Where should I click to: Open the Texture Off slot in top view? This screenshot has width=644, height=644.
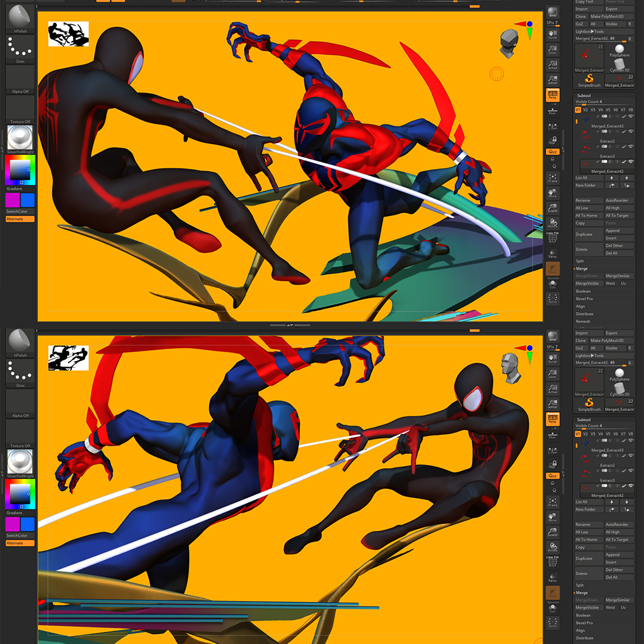tap(20, 109)
